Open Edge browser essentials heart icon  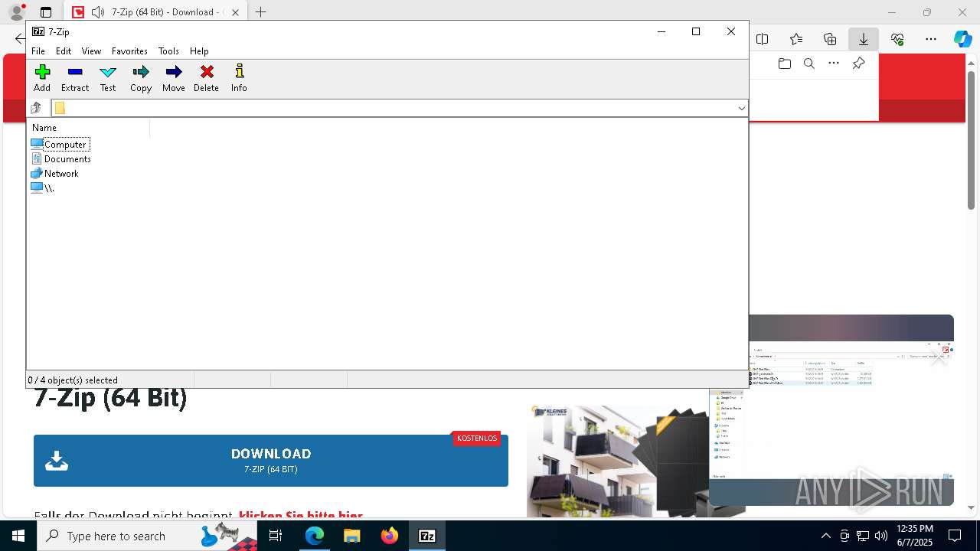pos(897,39)
